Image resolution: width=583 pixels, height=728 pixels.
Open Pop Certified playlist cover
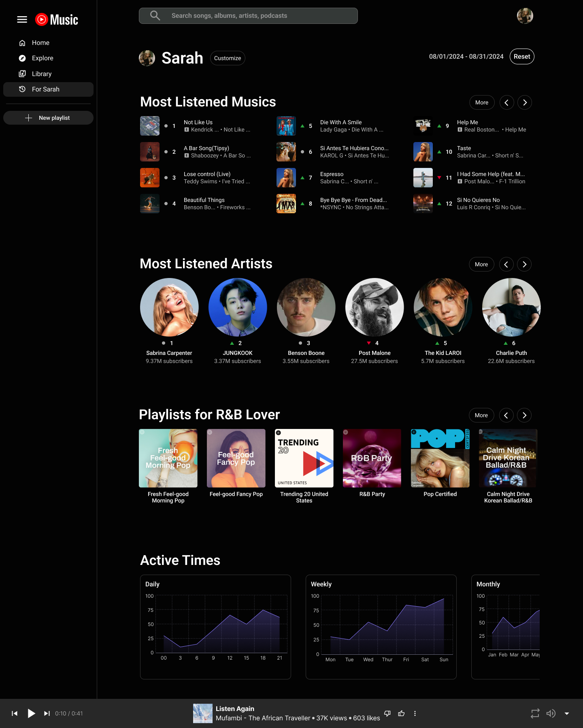point(440,458)
